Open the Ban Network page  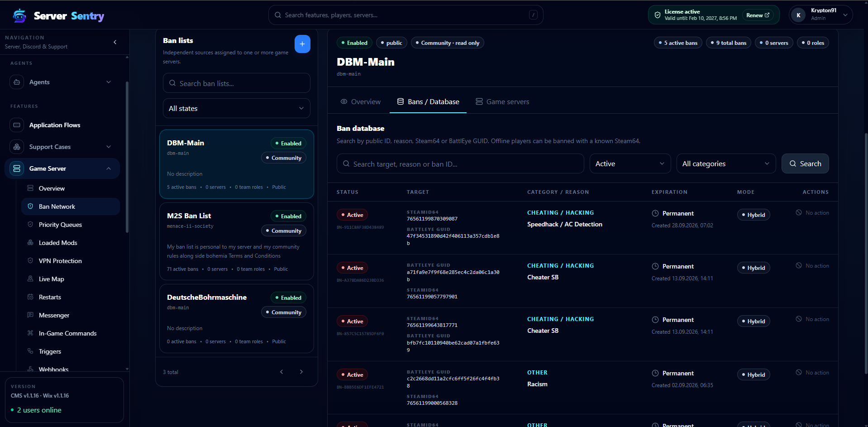coord(71,206)
